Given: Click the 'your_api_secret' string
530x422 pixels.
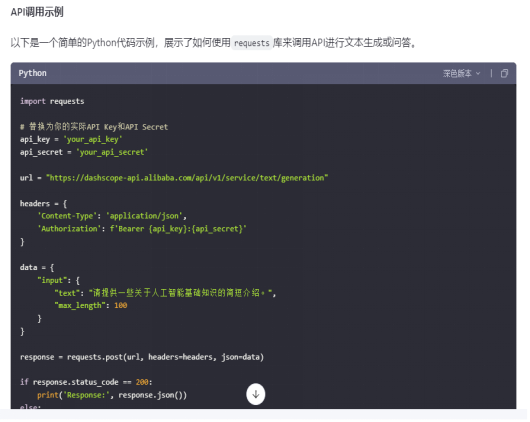Looking at the screenshot, I should (x=112, y=152).
